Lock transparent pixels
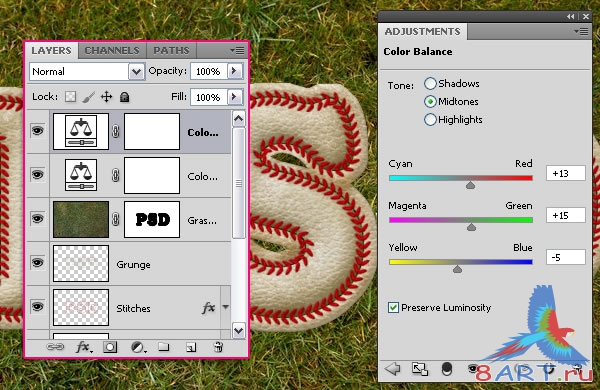The height and width of the screenshot is (390, 600). pyautogui.click(x=70, y=97)
